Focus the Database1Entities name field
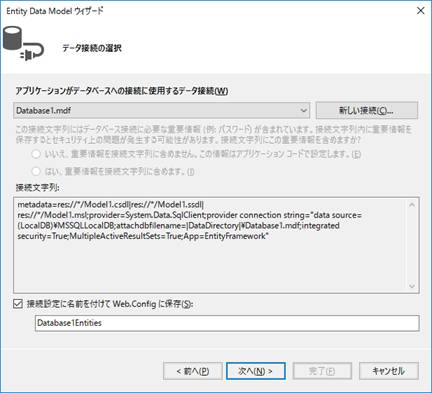Viewport: 432px width, 393px height. click(x=227, y=323)
